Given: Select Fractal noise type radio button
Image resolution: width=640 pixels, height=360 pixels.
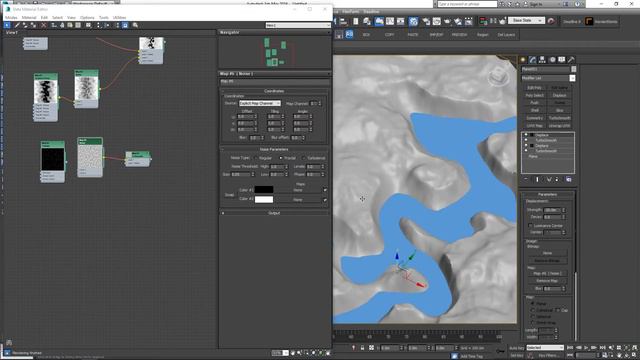Looking at the screenshot, I should [x=281, y=158].
